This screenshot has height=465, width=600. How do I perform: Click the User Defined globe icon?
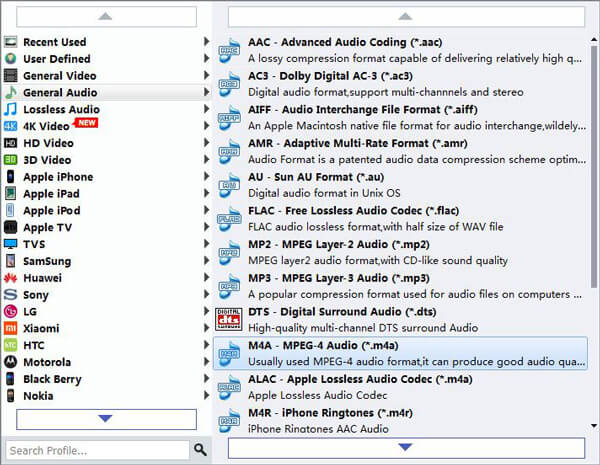11,59
